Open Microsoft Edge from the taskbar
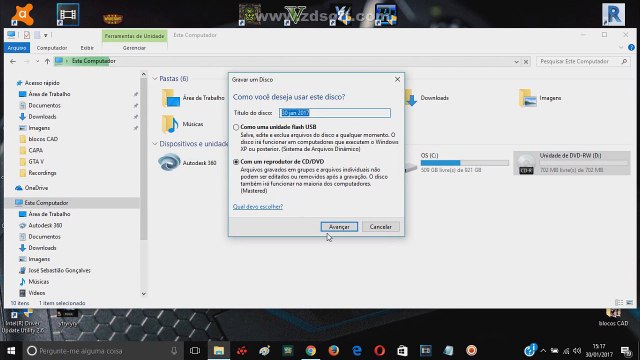The width and height of the screenshot is (640, 360). [357, 351]
